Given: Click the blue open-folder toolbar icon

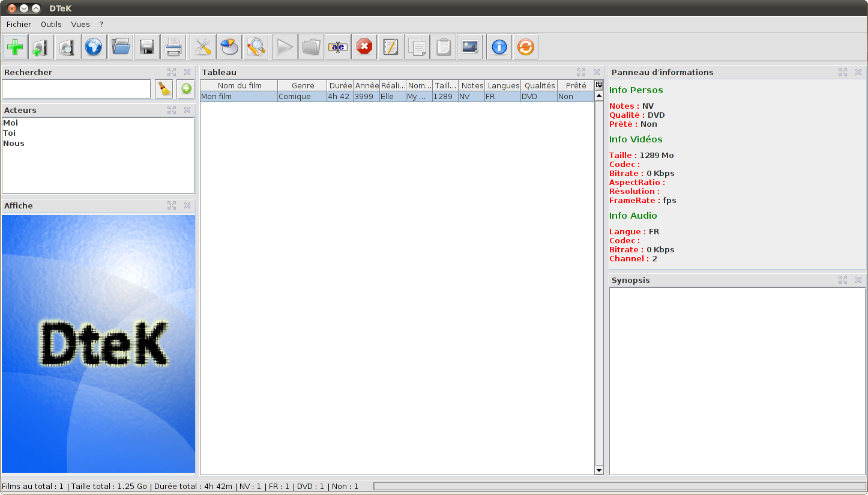Looking at the screenshot, I should coord(121,47).
